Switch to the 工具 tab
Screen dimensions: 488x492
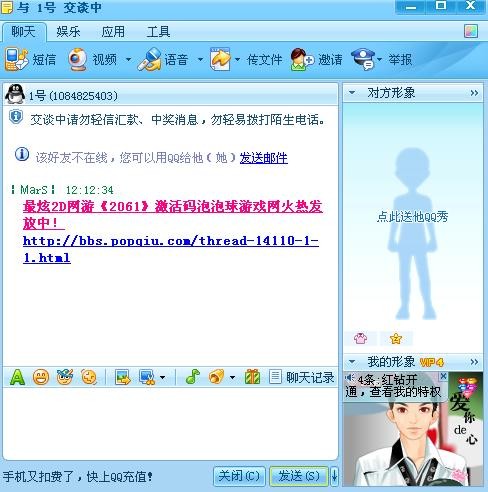158,32
